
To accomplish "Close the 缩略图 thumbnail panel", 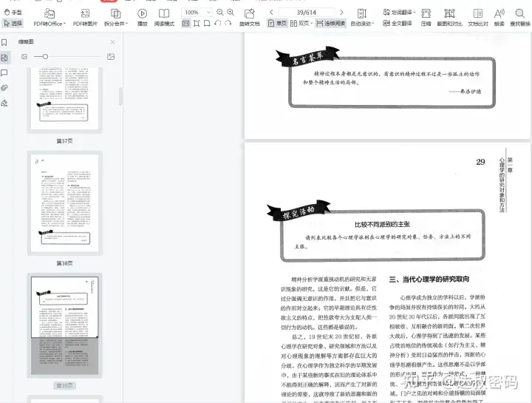I will pos(112,42).
